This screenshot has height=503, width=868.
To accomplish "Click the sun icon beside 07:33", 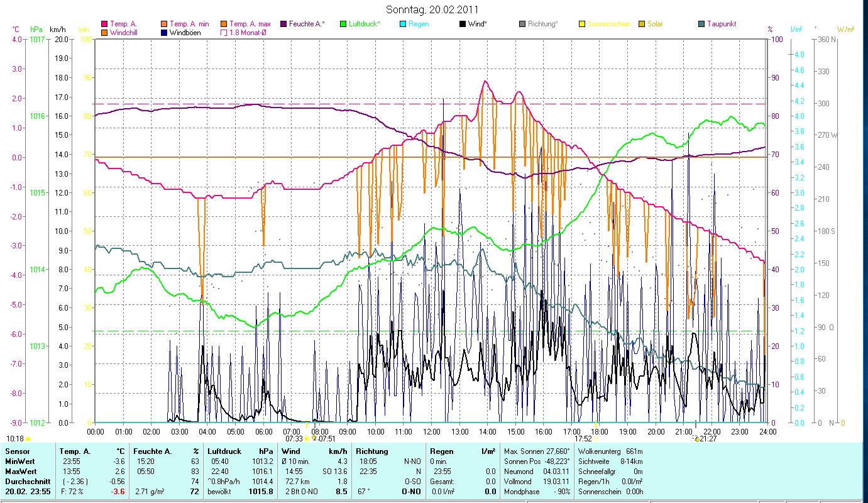I will pyautogui.click(x=307, y=439).
